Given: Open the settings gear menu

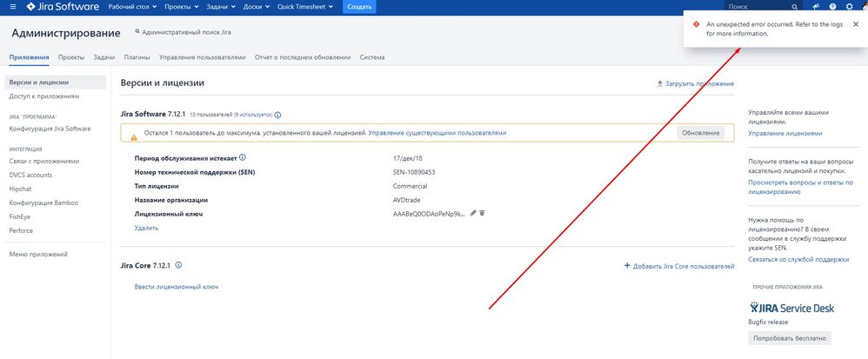Looking at the screenshot, I should (849, 7).
